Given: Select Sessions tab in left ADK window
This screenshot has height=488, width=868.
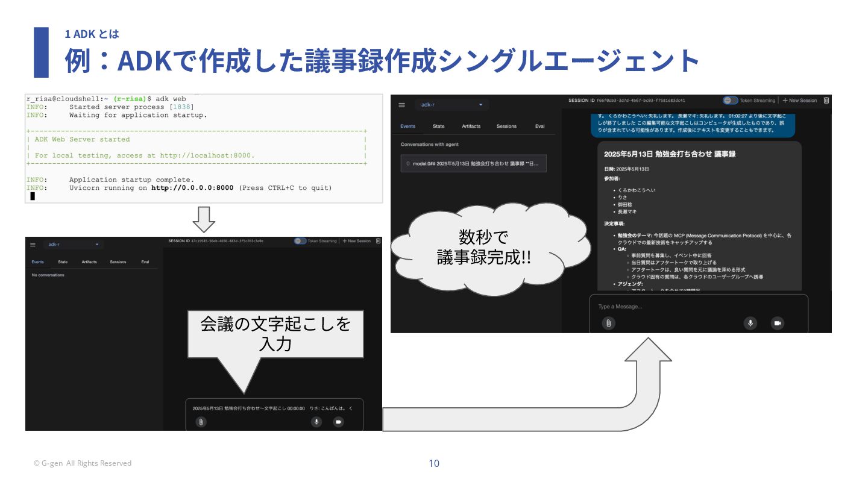Looking at the screenshot, I should (x=118, y=262).
